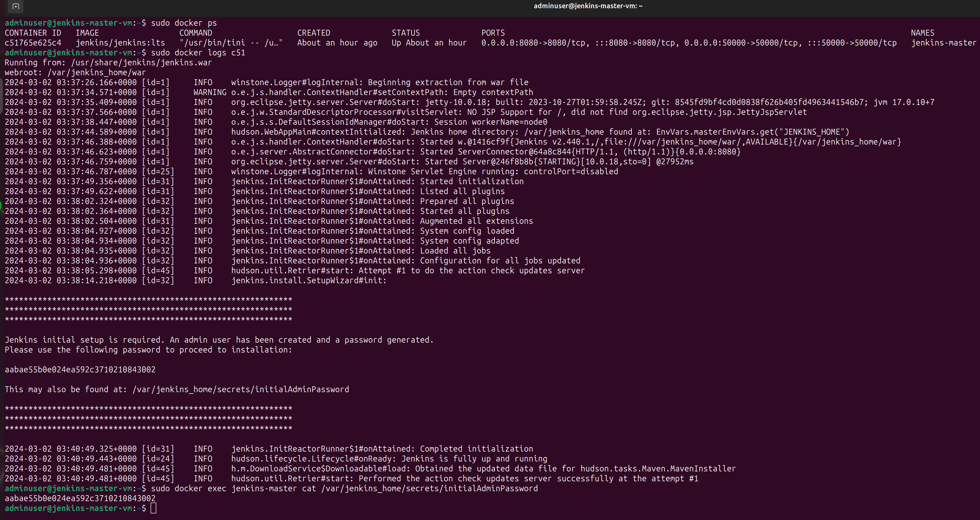
Task: Click the 'webroot: /var/jenkins_home/war' line
Action: (x=75, y=72)
